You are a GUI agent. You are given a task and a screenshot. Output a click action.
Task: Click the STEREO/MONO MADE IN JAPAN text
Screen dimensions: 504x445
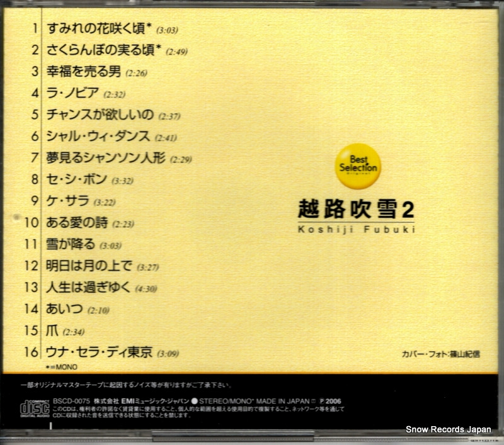click(x=255, y=401)
